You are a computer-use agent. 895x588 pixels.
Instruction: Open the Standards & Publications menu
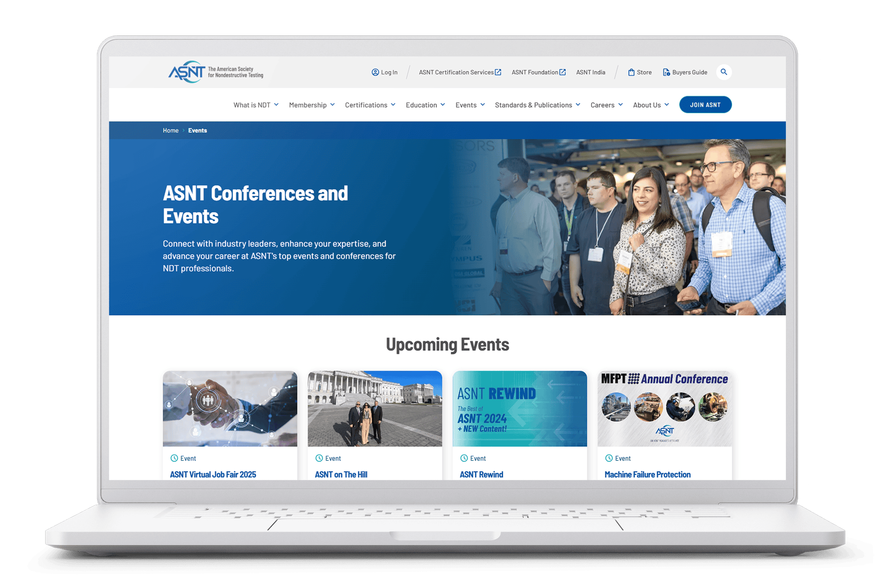point(533,105)
